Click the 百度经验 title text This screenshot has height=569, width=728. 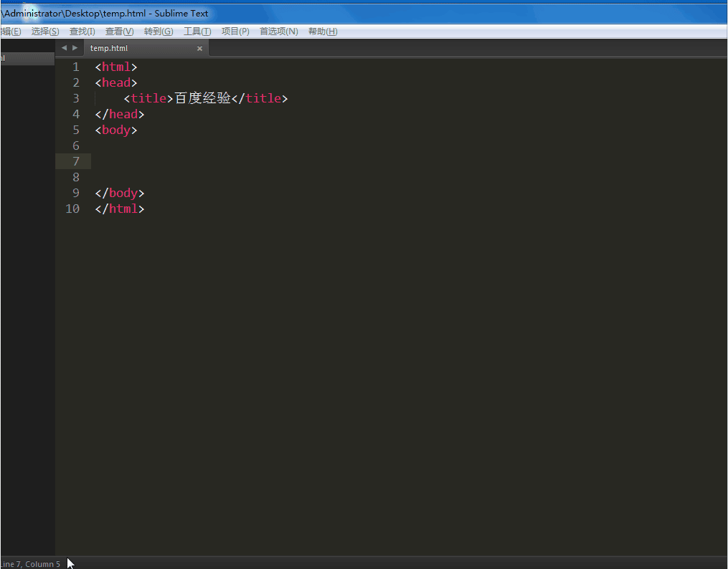point(202,98)
